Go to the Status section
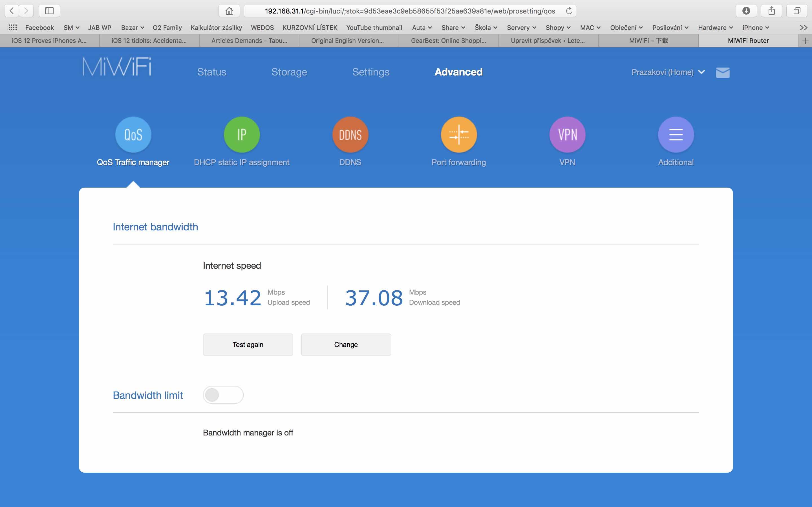The height and width of the screenshot is (507, 812). (211, 72)
